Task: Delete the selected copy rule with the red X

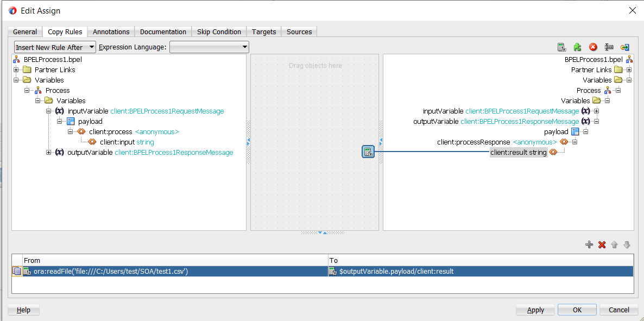Action: 602,245
